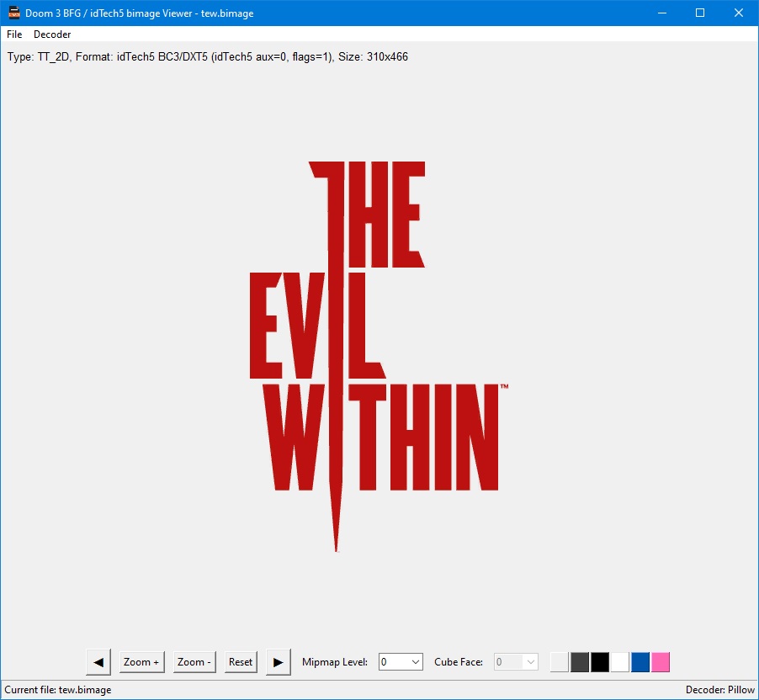Close the bimage Viewer window
The height and width of the screenshot is (700, 759).
739,13
